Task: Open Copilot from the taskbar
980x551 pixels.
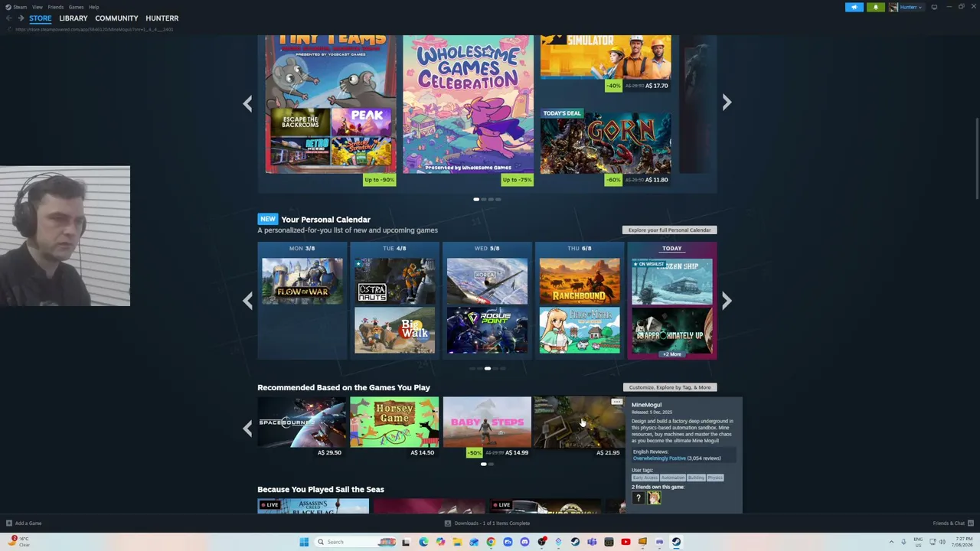Action: click(x=440, y=542)
